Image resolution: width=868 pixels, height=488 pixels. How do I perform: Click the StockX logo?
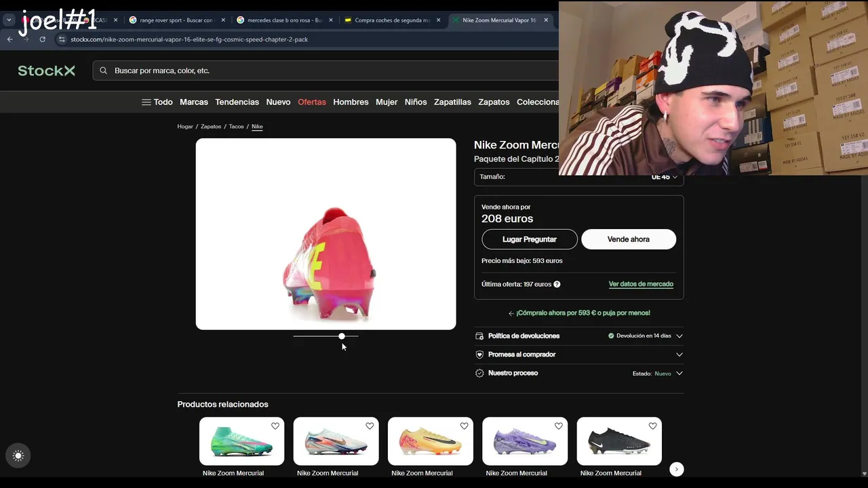46,70
